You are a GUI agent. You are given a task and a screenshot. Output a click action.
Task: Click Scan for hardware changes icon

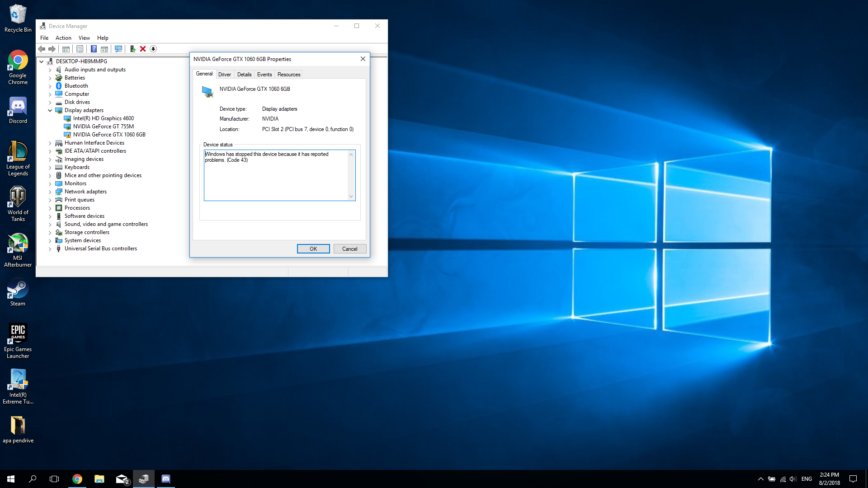click(x=118, y=49)
